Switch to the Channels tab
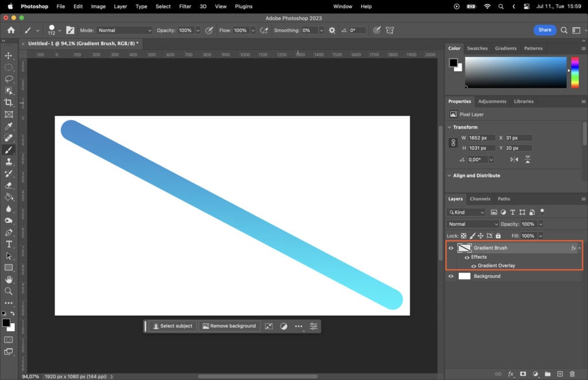Screen dimensions: 588x380 coord(480,199)
